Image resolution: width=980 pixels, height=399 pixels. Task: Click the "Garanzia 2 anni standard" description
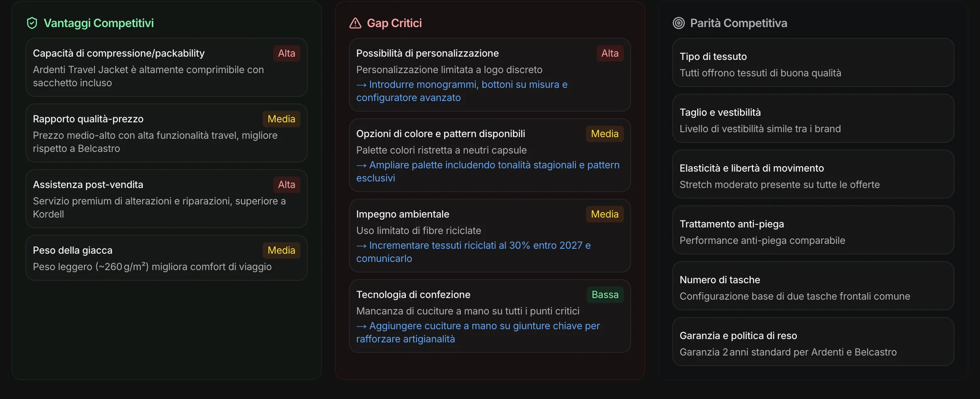(x=788, y=352)
